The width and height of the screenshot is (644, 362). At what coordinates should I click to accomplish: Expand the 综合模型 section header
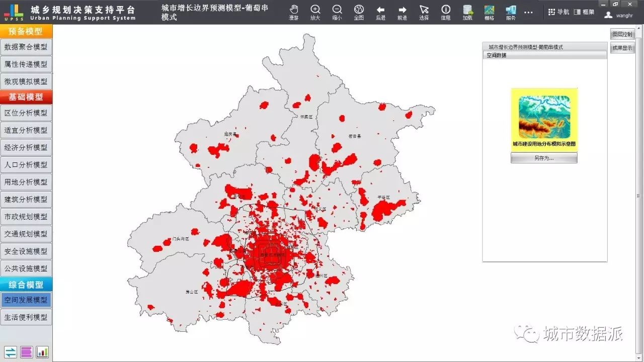(26, 285)
